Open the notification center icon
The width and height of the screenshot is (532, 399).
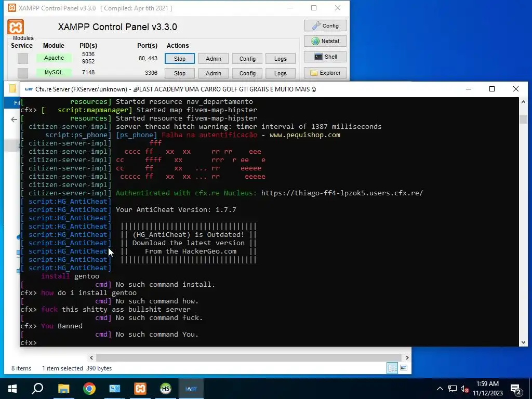516,389
